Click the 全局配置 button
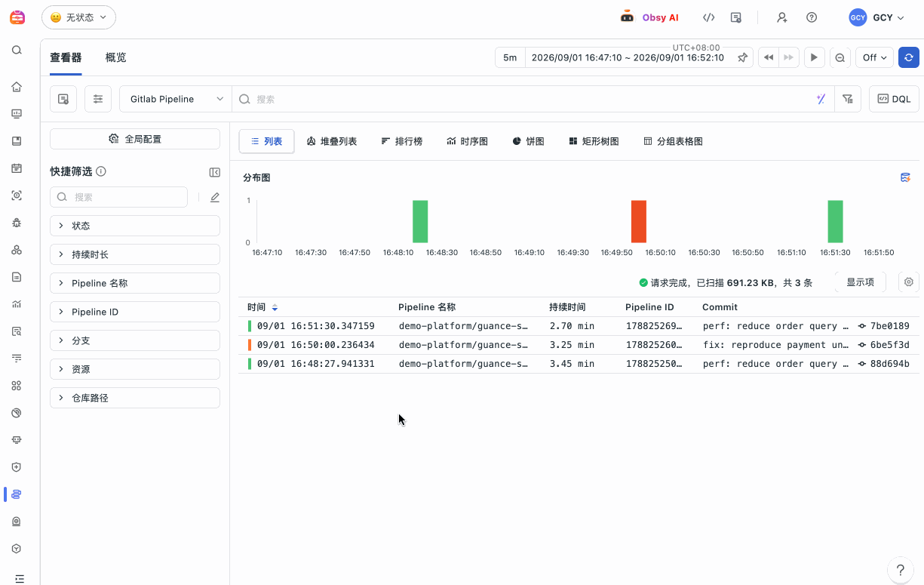The height and width of the screenshot is (585, 924). tap(135, 139)
